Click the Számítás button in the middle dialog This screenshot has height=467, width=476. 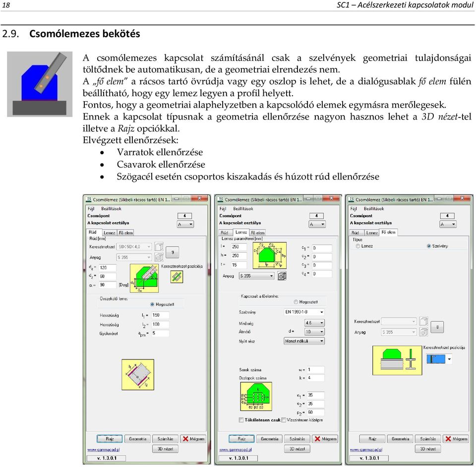[x=297, y=439]
